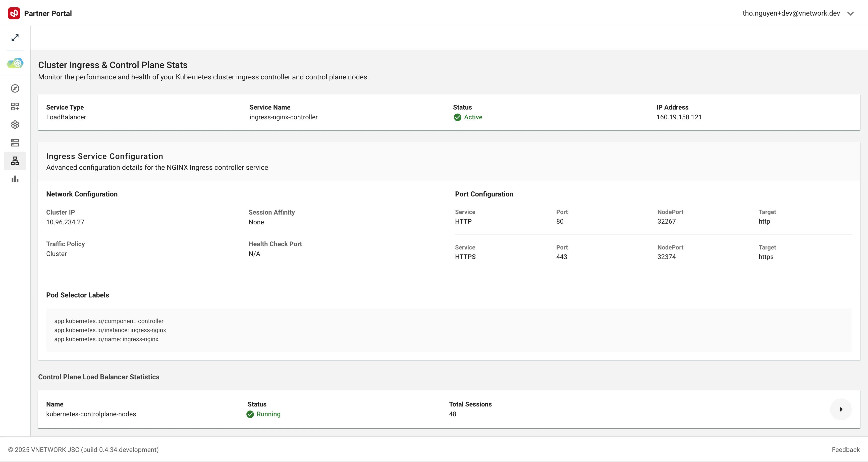Open the bar chart statistics icon

[15, 179]
